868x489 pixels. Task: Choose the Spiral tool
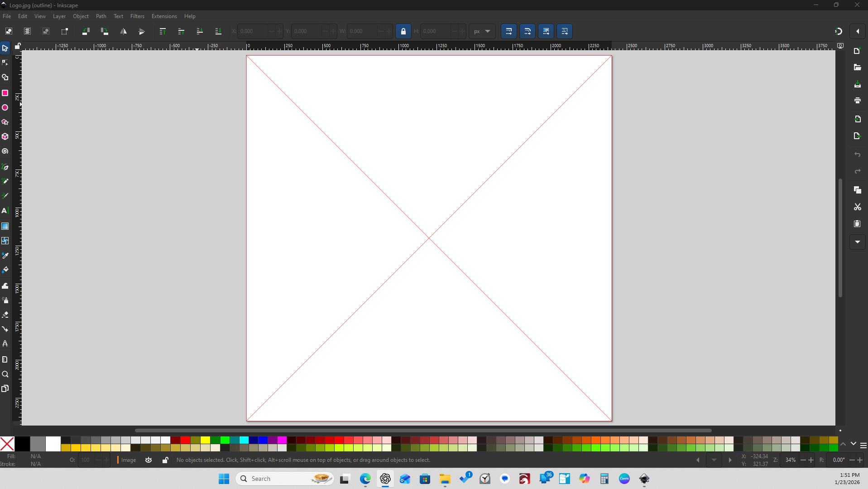pyautogui.click(x=5, y=152)
